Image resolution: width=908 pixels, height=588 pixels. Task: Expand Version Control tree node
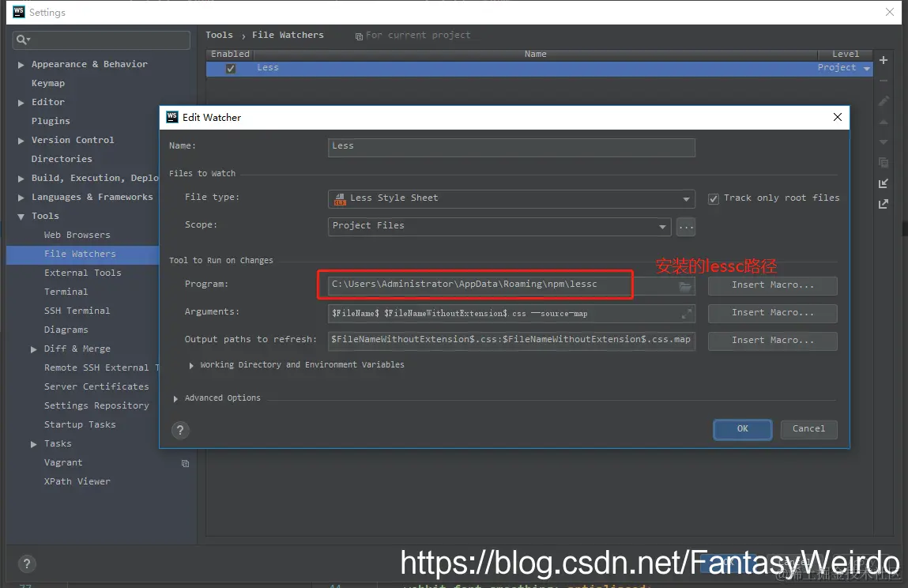tap(21, 141)
